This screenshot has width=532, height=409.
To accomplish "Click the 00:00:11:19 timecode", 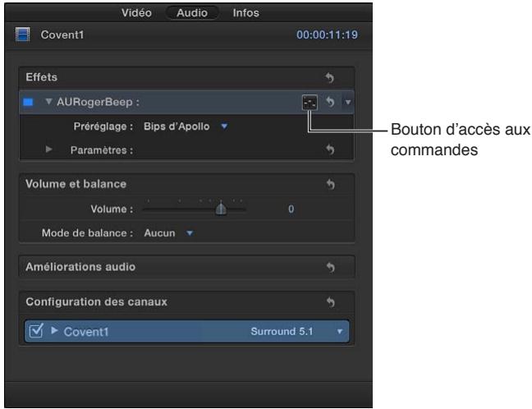I will tap(327, 34).
